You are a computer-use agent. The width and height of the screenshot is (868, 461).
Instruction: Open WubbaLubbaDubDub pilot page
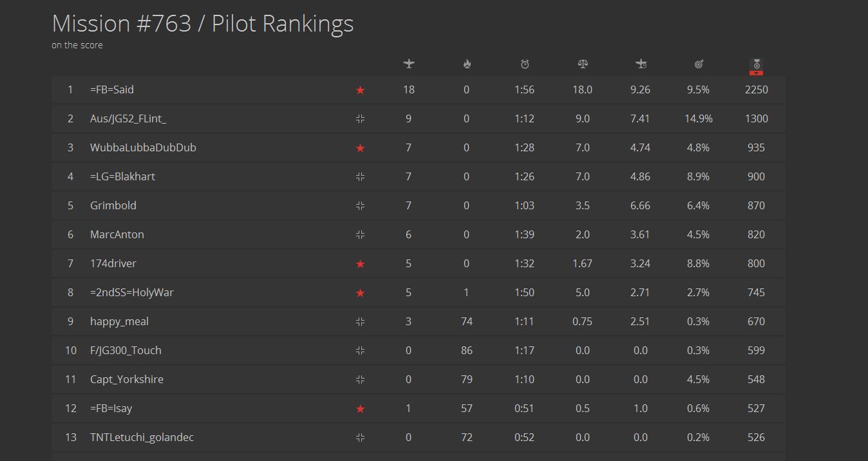(x=143, y=147)
